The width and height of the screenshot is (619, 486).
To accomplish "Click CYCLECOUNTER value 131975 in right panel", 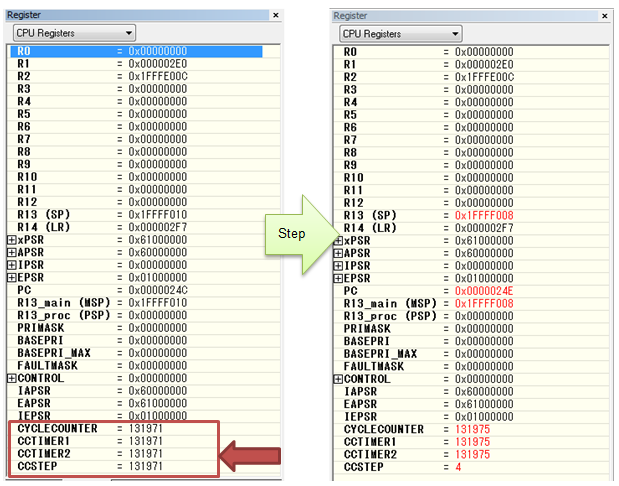I will click(x=473, y=429).
